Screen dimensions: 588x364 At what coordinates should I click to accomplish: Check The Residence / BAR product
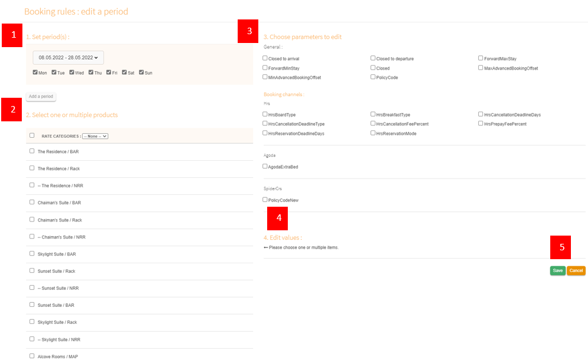pyautogui.click(x=32, y=151)
